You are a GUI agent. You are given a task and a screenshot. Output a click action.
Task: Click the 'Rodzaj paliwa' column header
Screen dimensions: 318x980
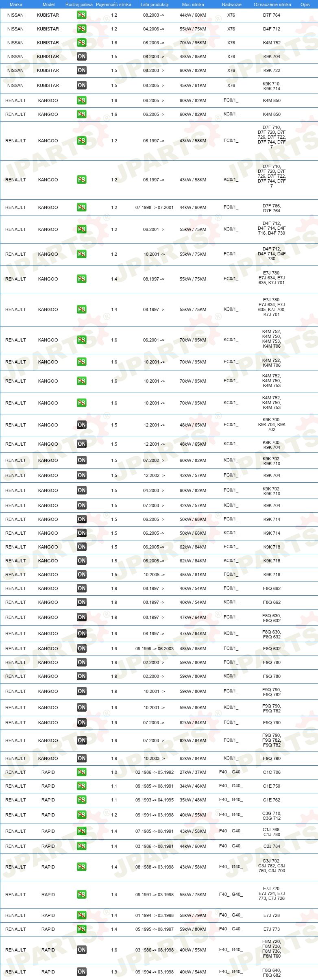pyautogui.click(x=79, y=4)
